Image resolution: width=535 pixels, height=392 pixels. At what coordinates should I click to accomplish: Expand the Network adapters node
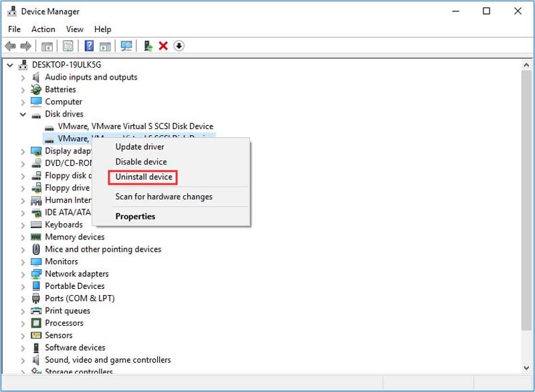point(23,274)
